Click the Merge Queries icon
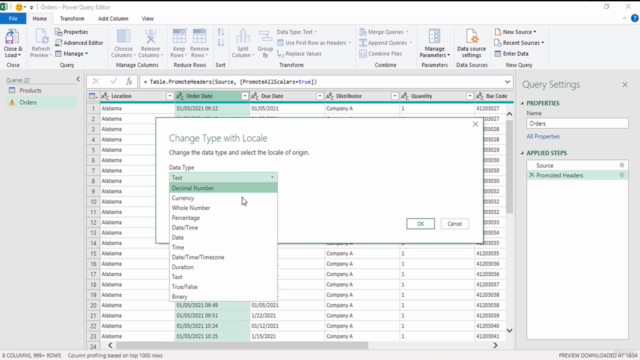 point(363,32)
